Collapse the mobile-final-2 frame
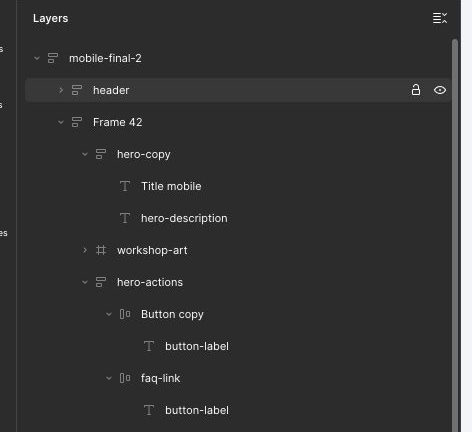This screenshot has height=432, width=472. pyautogui.click(x=37, y=58)
